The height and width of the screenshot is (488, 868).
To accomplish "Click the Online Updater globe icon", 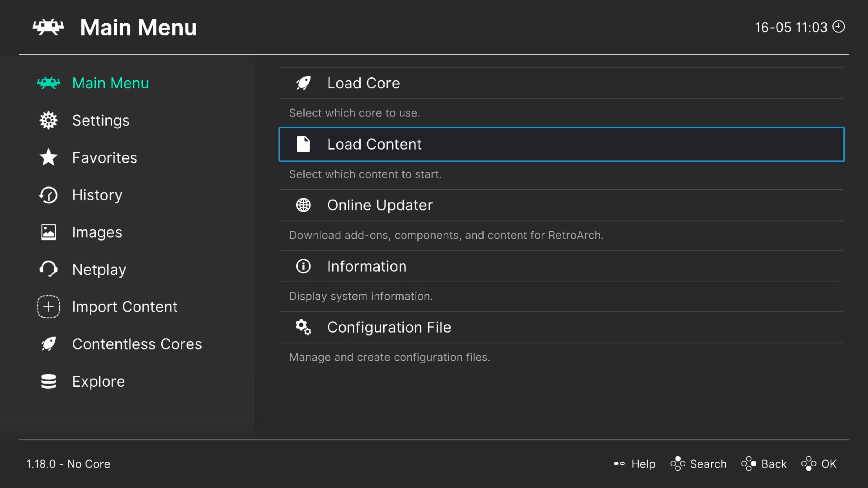I will coord(303,205).
